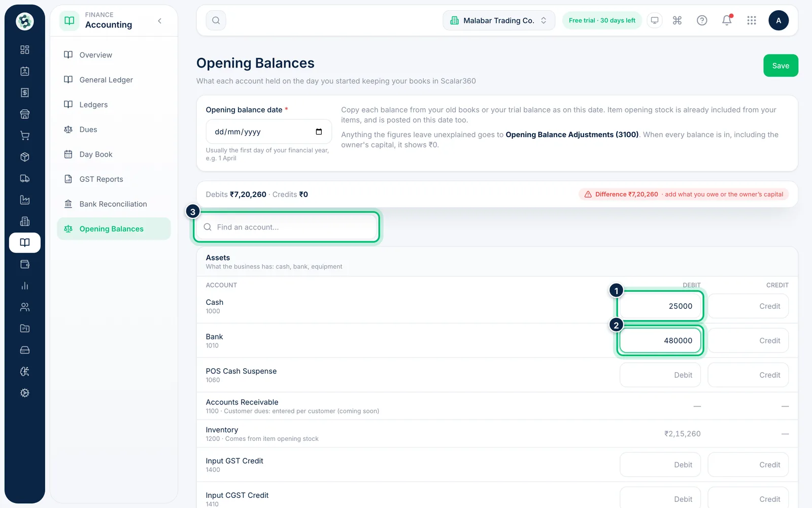Viewport: 812px width, 508px height.
Task: Select the highlighted book accounting icon
Action: (x=24, y=243)
